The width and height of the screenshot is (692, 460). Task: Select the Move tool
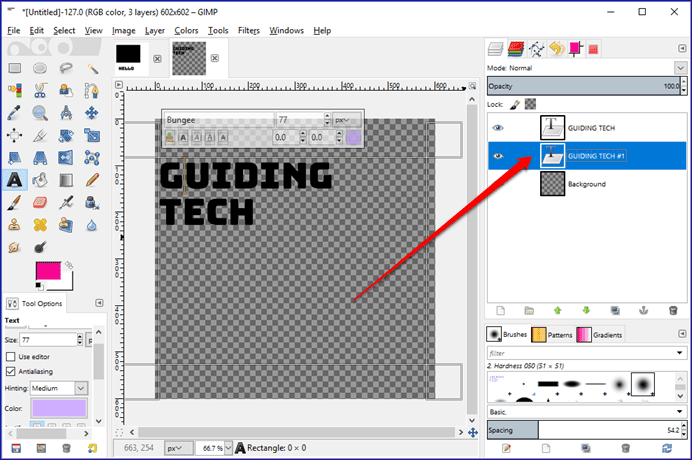pyautogui.click(x=92, y=113)
